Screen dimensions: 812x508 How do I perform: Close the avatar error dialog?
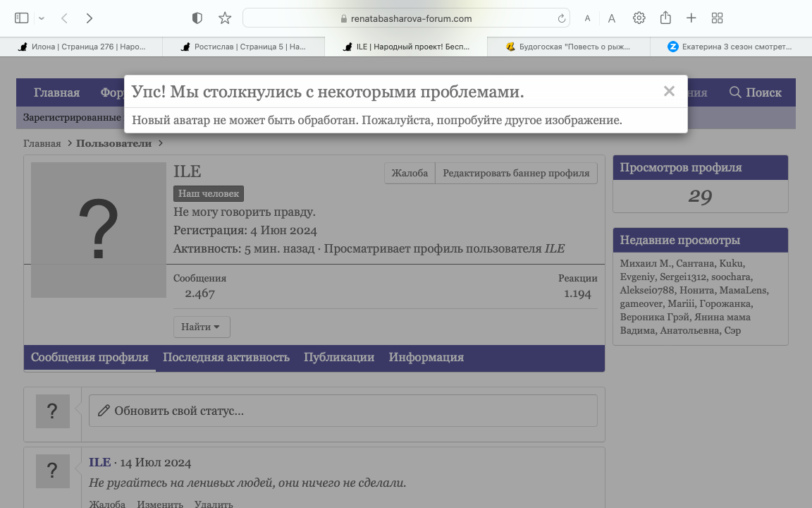(x=669, y=91)
